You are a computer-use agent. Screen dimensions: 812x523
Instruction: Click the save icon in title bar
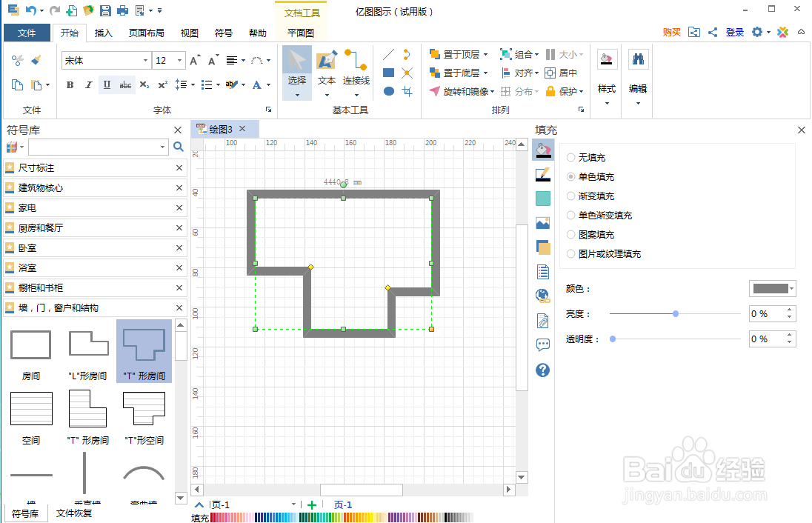[106, 10]
